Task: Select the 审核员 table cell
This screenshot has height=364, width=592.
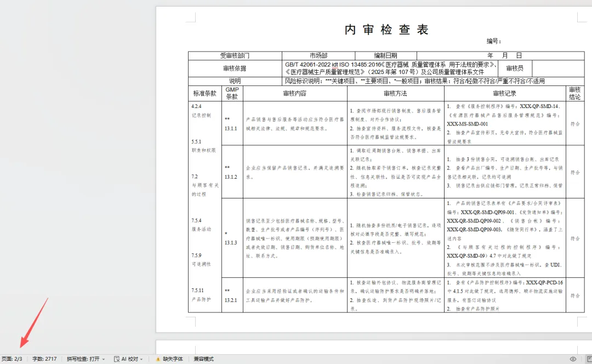Action: [x=515, y=69]
